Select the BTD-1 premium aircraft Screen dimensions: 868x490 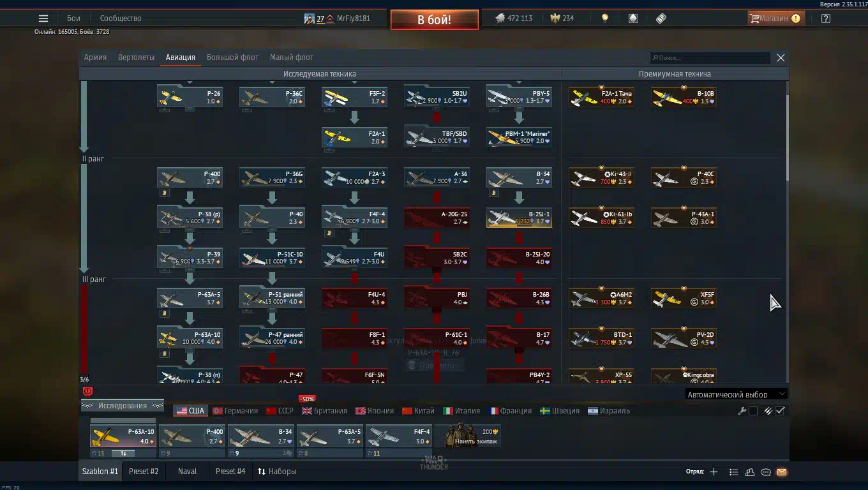tap(601, 338)
